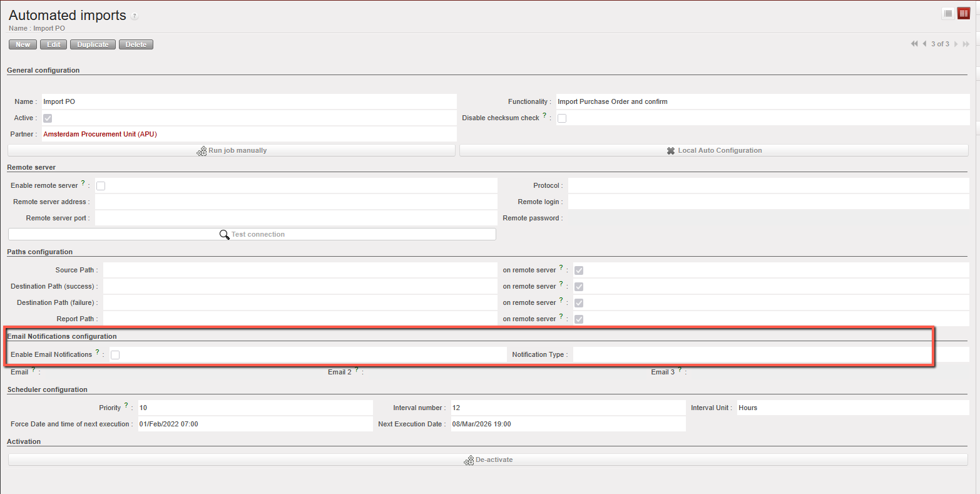Switch to form view icon

963,14
